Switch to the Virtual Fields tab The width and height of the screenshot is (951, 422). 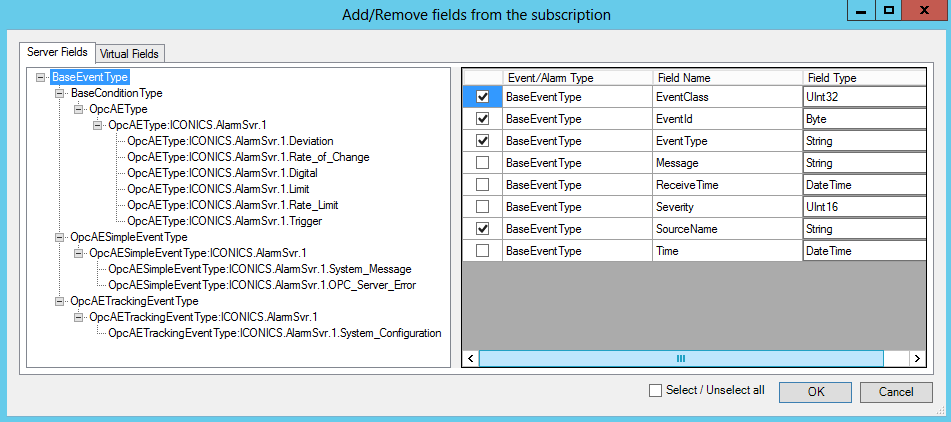[130, 53]
